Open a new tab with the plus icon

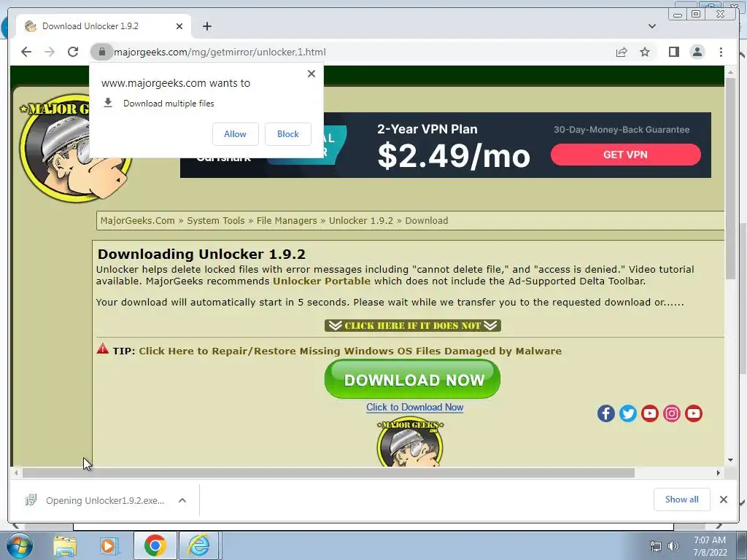[206, 26]
